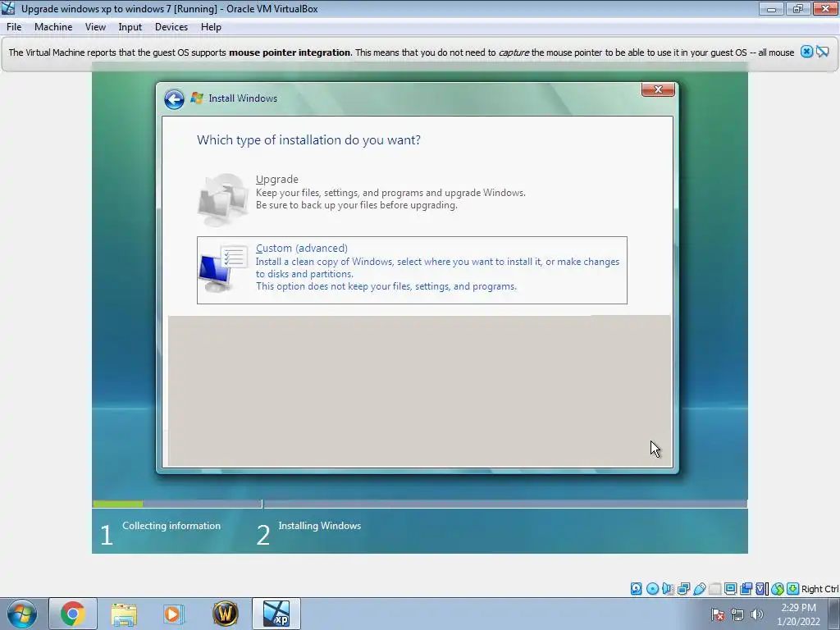Click the hard disk activity icon in VirtualBox status bar
840x630 pixels.
click(x=636, y=589)
